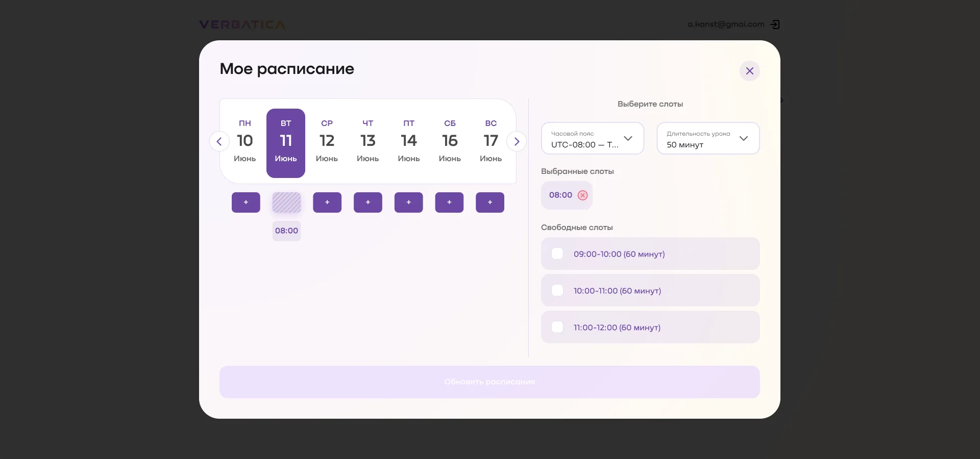Click the a.konst@gmai.com account email

tap(726, 24)
